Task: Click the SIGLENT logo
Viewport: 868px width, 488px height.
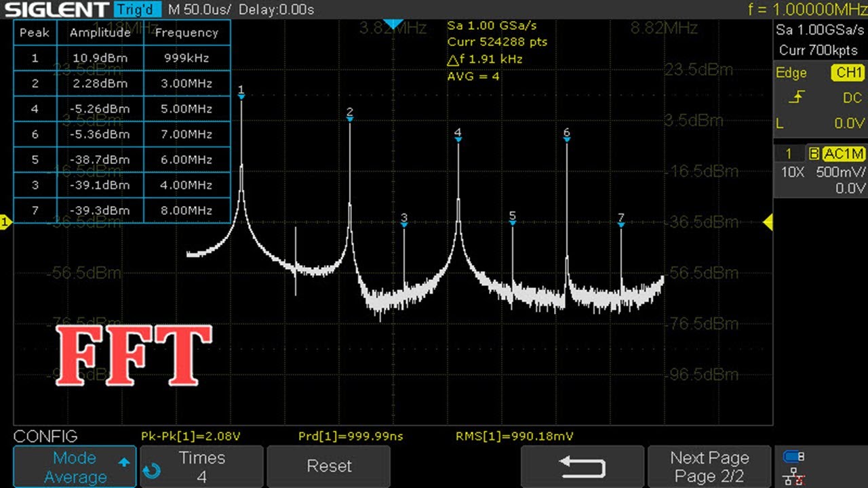Action: click(x=56, y=9)
